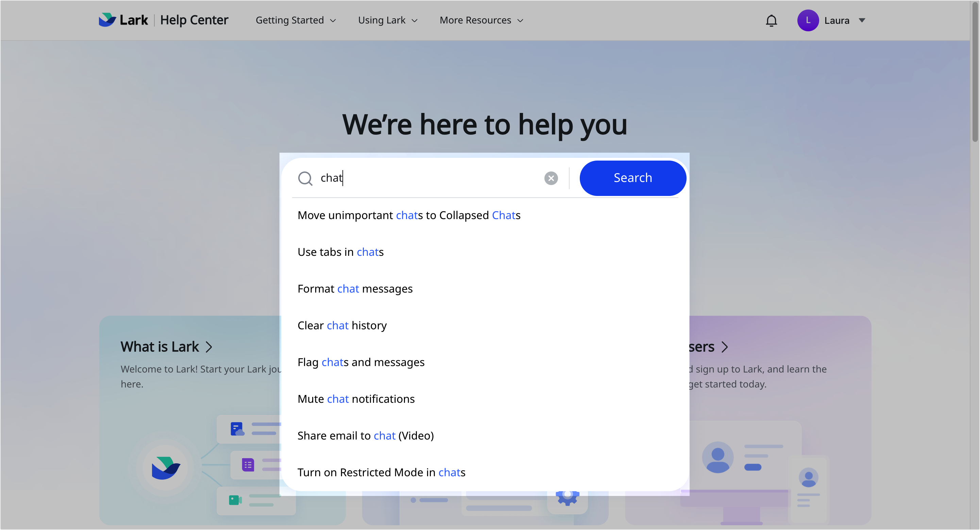Select the 'Use tabs in chats' suggestion

[x=340, y=252]
